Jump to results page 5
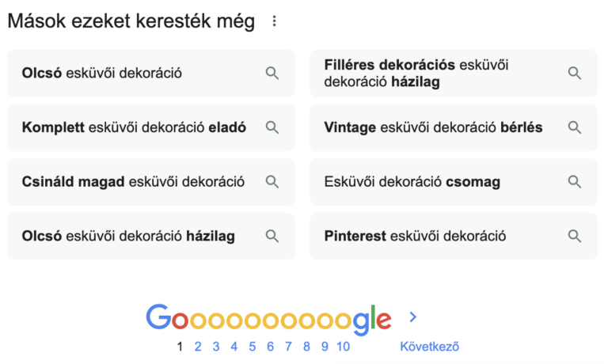604x364 pixels. pos(252,347)
